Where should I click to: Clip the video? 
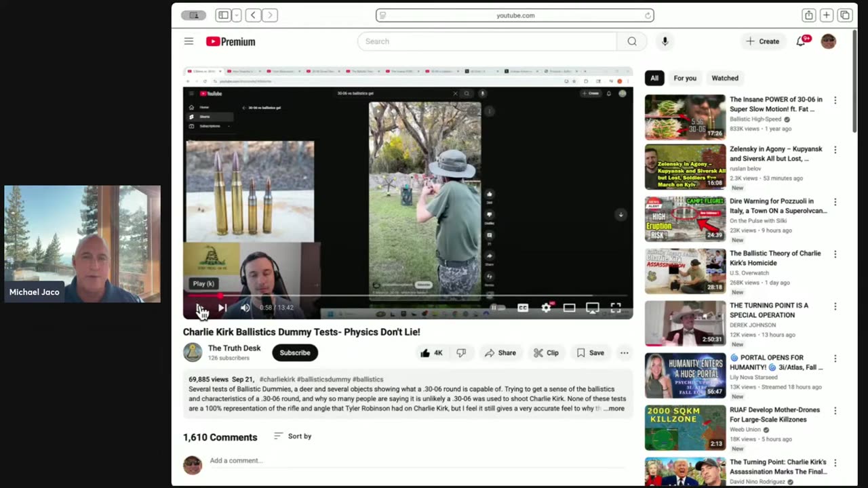tap(546, 352)
